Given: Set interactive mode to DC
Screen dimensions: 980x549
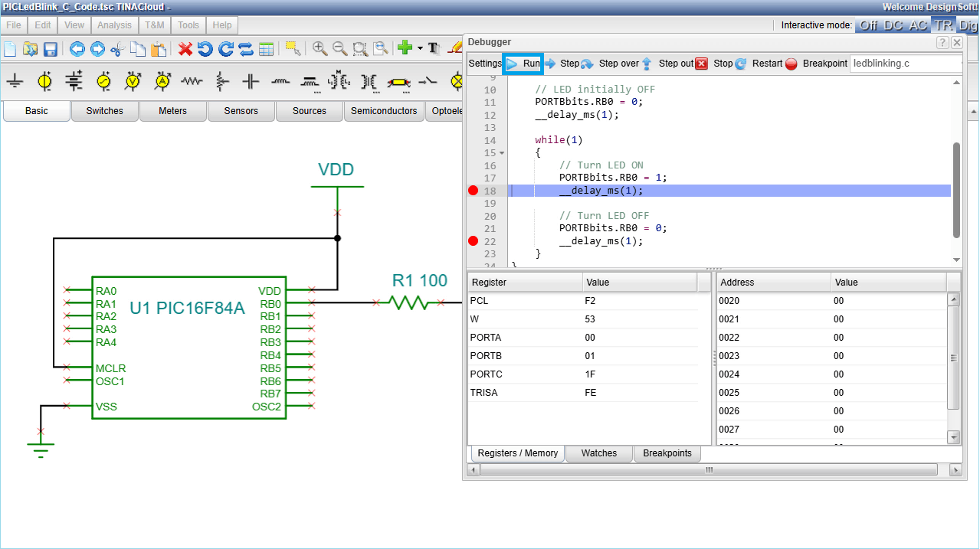Looking at the screenshot, I should [893, 25].
